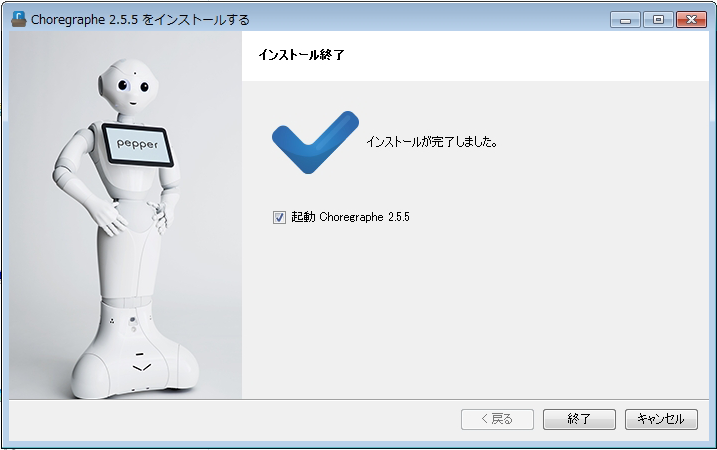Maximize the installer window
The height and width of the screenshot is (450, 717).
(657, 19)
